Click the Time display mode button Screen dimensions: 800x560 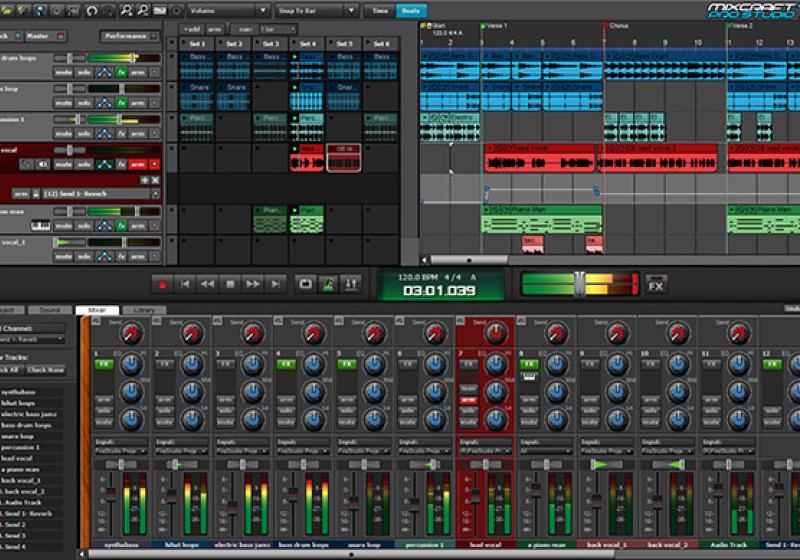[379, 11]
